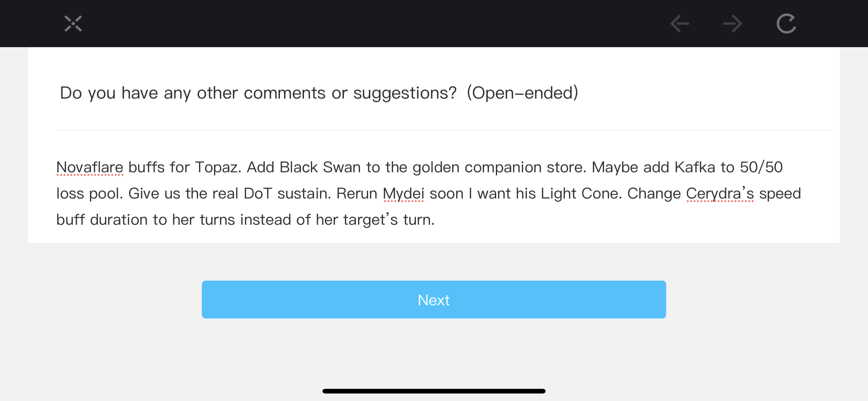The image size is (868, 401).
Task: Click the Next button
Action: point(434,300)
